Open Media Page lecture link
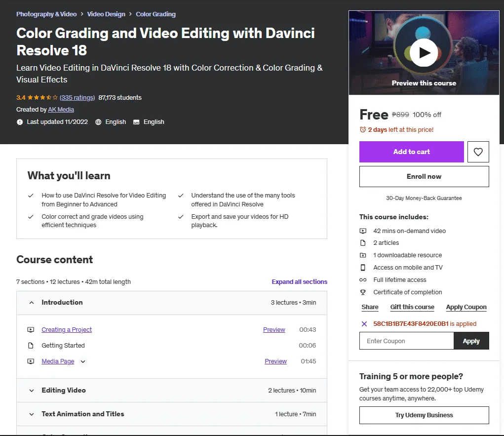Screen dimensions: 504x436 58,361
